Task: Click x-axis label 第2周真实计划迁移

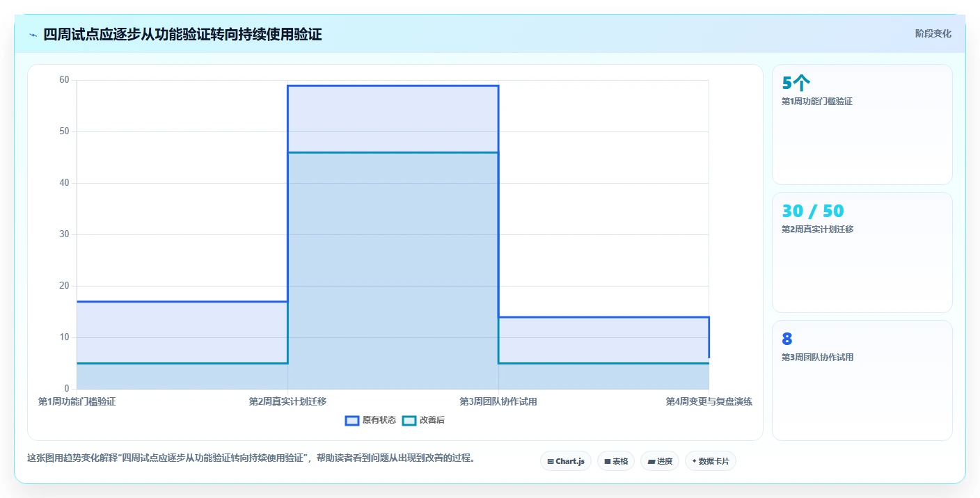Action: [x=287, y=401]
